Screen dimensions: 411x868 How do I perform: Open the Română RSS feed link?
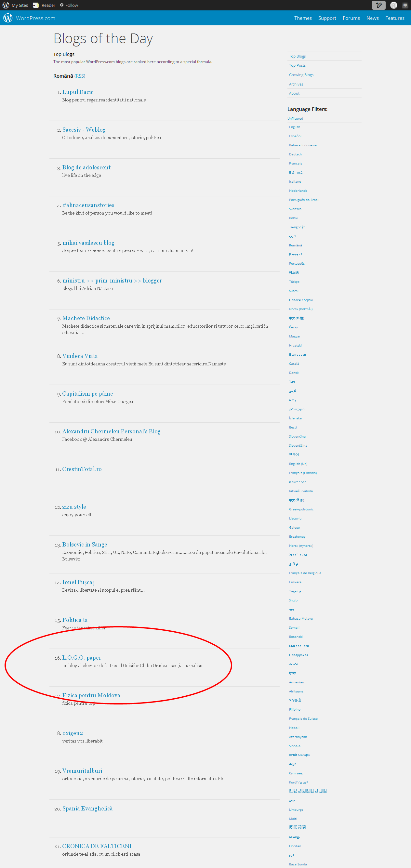(x=80, y=76)
